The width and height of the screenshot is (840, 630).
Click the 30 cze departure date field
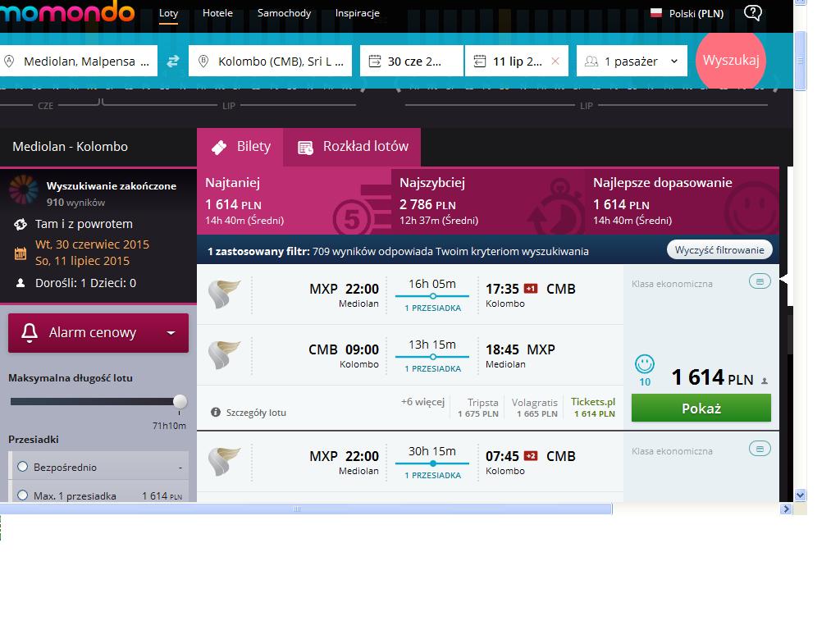(412, 61)
